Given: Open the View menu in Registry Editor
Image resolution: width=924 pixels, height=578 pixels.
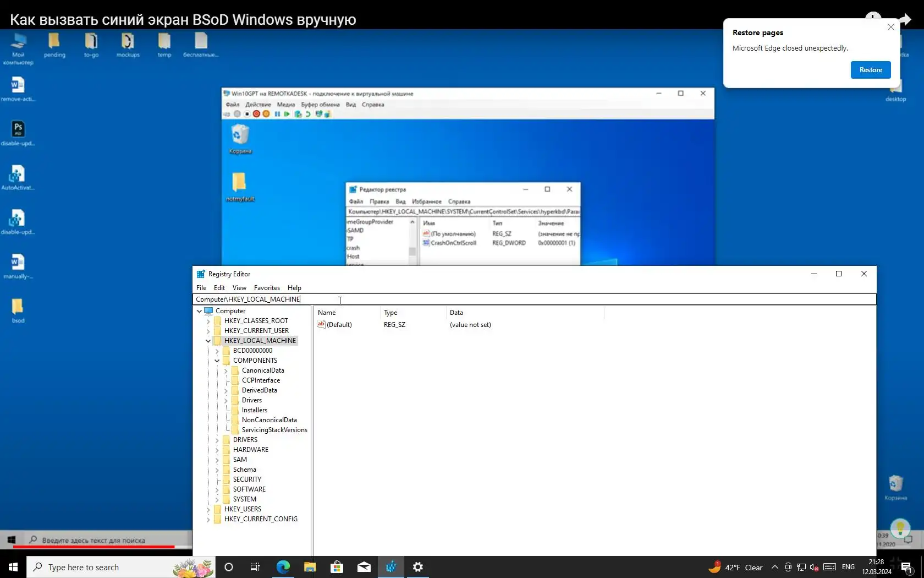Looking at the screenshot, I should 239,288.
